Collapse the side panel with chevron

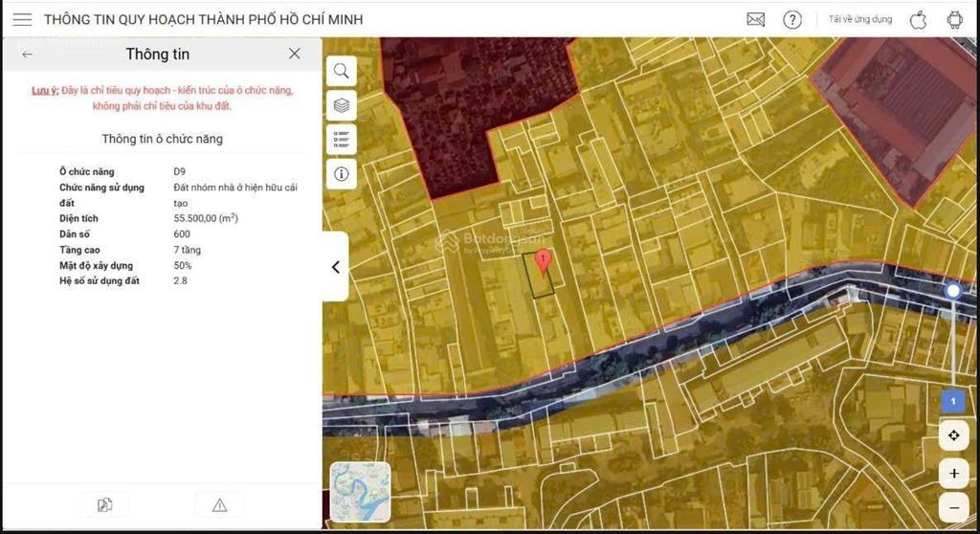[x=335, y=267]
